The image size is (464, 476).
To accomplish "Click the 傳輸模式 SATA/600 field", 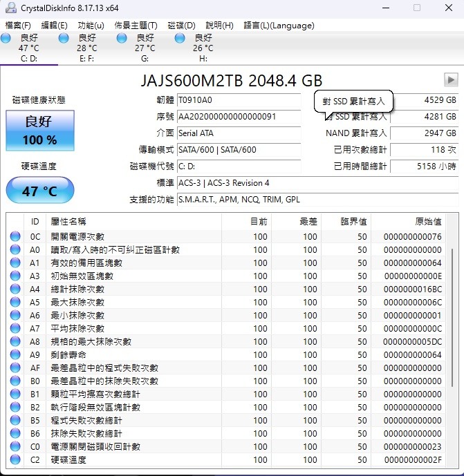I will coord(239,150).
